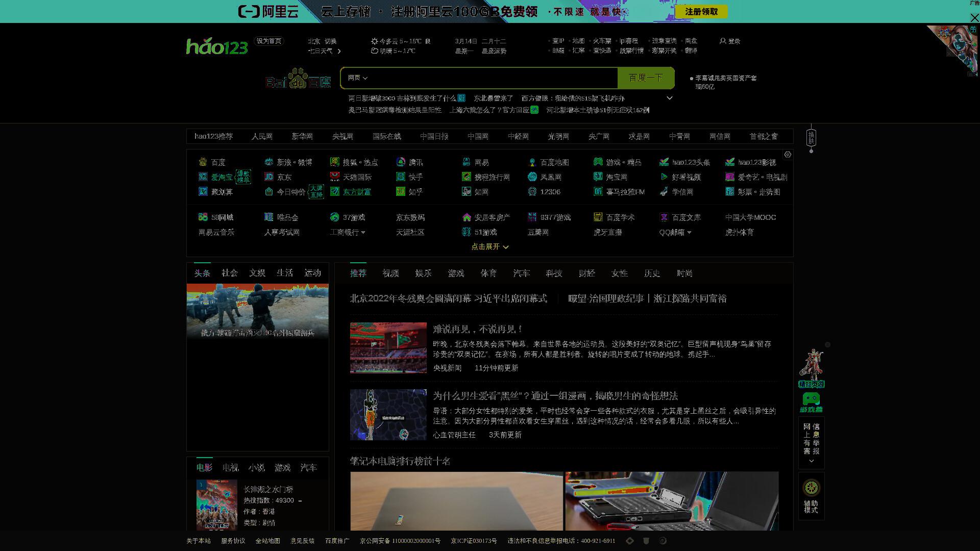
Task: Click the 百度一下 search button
Action: [x=646, y=78]
